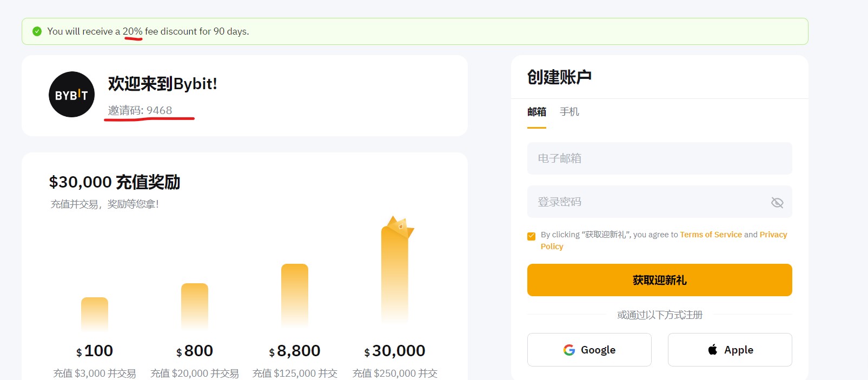
Task: Click 充值 $20,000 并交易 label
Action: [195, 374]
